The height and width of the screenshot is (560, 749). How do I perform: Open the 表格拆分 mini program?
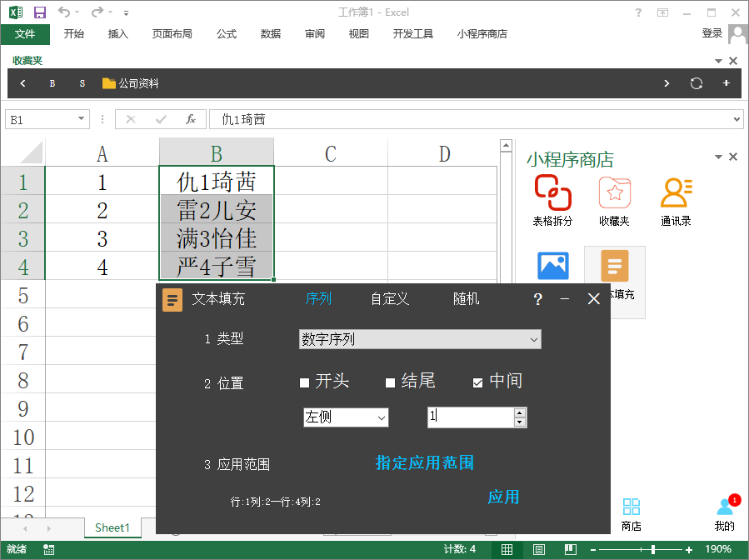coord(552,200)
